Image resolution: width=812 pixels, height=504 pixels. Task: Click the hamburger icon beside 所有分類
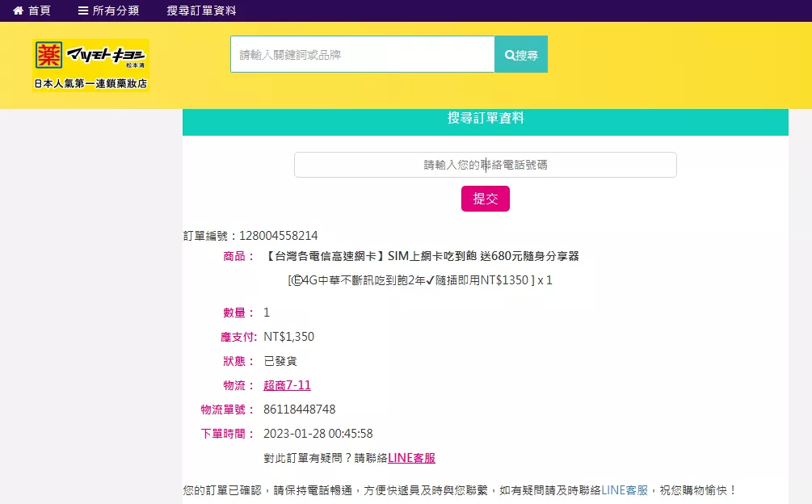(83, 10)
